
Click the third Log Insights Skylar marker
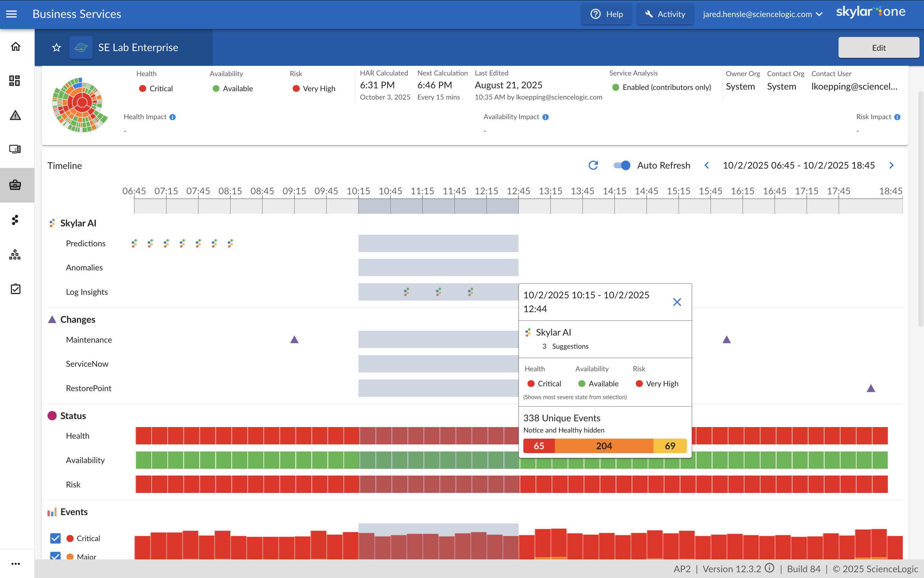(470, 292)
